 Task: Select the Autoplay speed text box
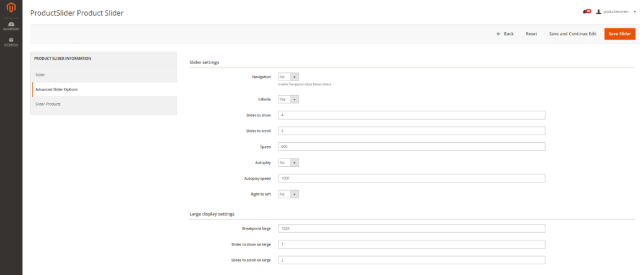tap(411, 178)
